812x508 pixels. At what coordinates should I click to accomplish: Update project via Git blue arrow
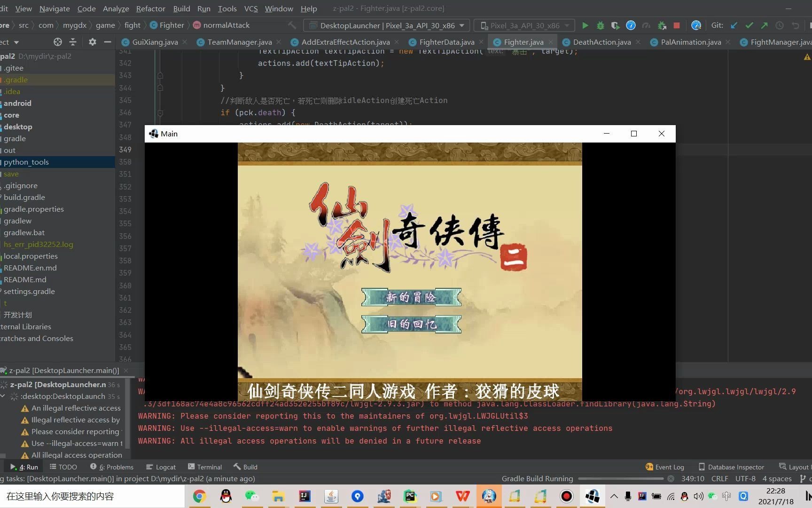[x=734, y=25]
